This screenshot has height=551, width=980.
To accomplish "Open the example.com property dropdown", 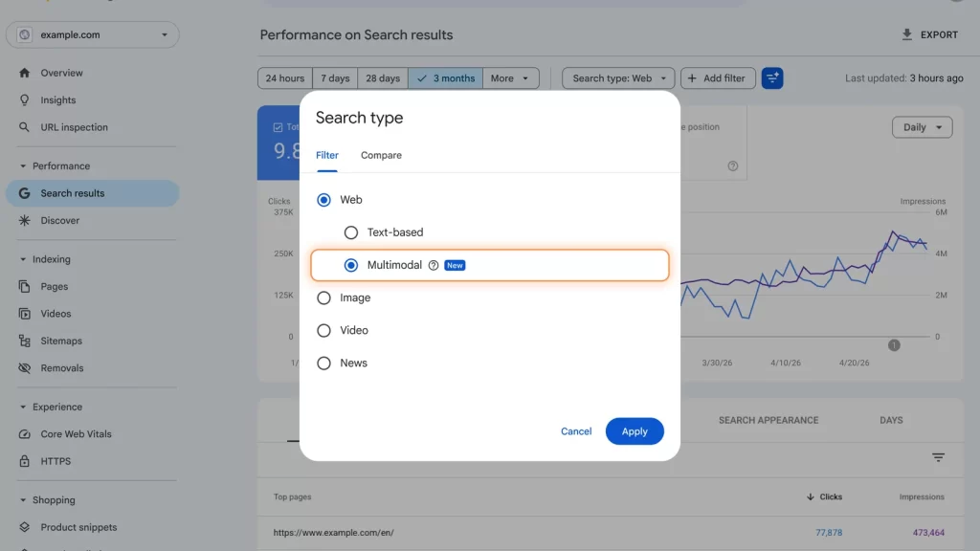I will (93, 35).
